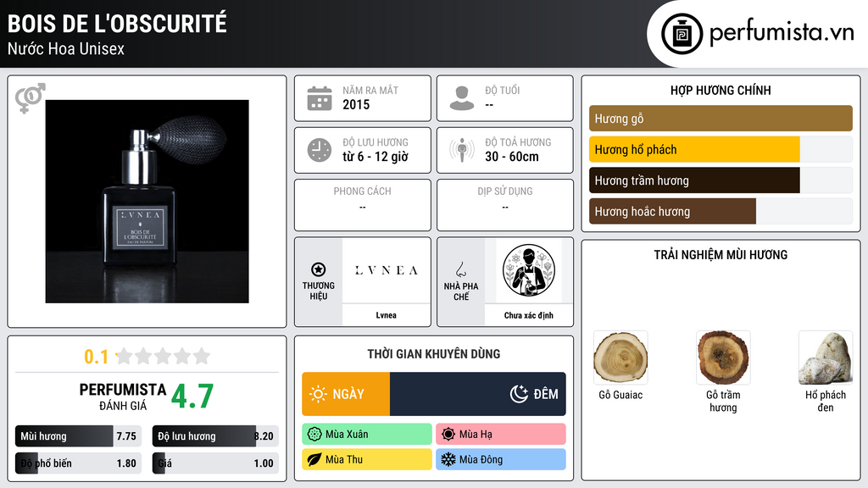Open the Hổ phách đen note image
Image resolution: width=868 pixels, height=488 pixels.
pos(826,358)
